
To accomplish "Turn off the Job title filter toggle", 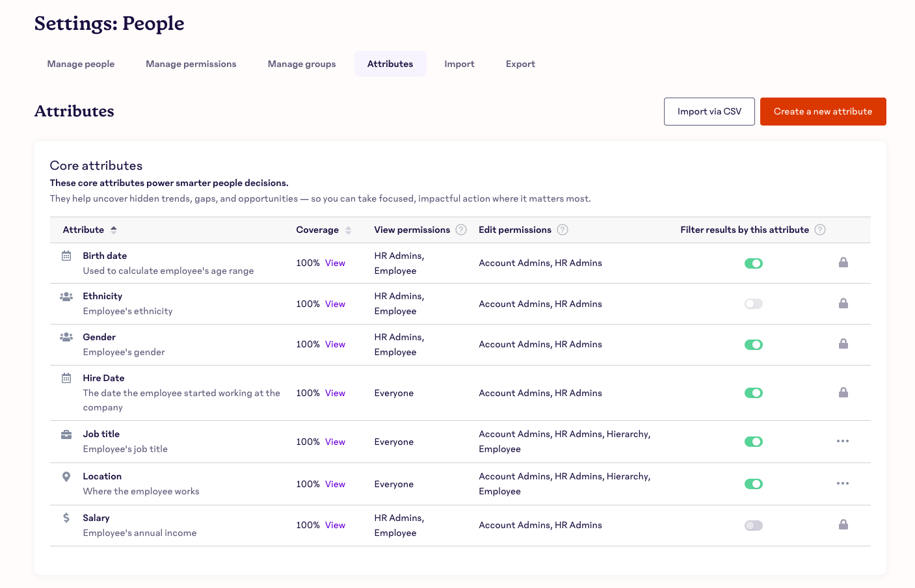I will [754, 442].
